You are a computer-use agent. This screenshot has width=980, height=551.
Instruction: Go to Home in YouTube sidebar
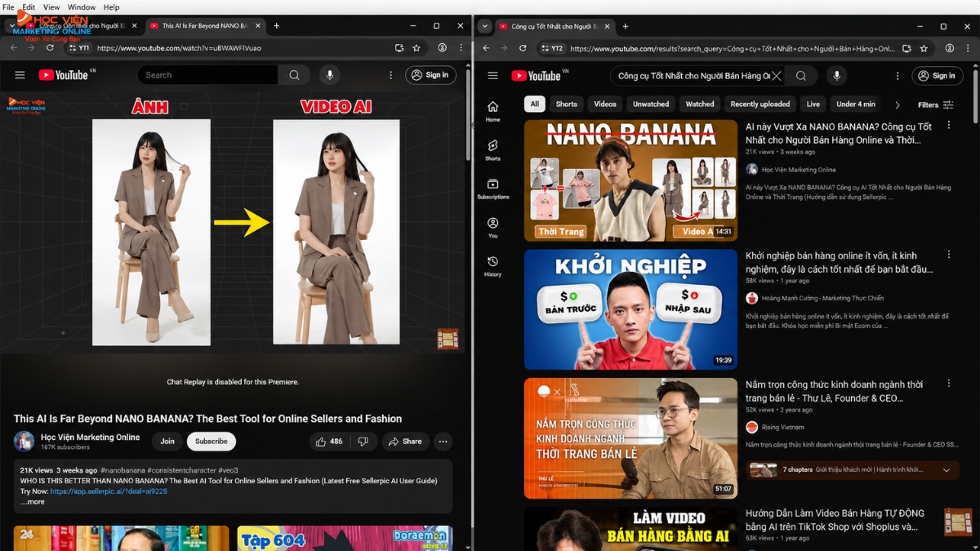[x=492, y=111]
